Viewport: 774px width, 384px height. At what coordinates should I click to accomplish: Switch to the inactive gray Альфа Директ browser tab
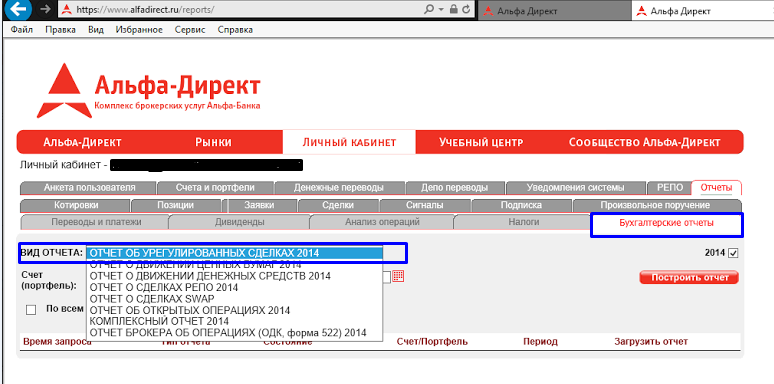click(x=554, y=10)
